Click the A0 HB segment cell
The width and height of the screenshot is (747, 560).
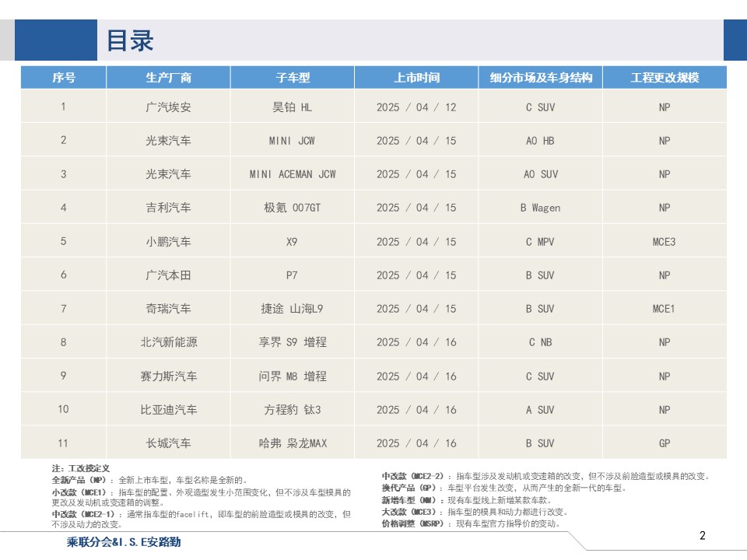point(540,141)
